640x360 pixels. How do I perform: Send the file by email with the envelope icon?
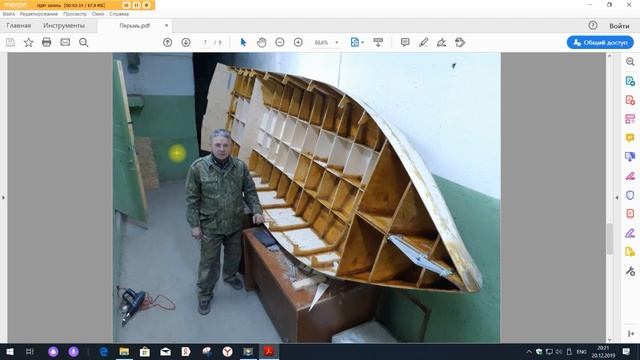pos(65,42)
